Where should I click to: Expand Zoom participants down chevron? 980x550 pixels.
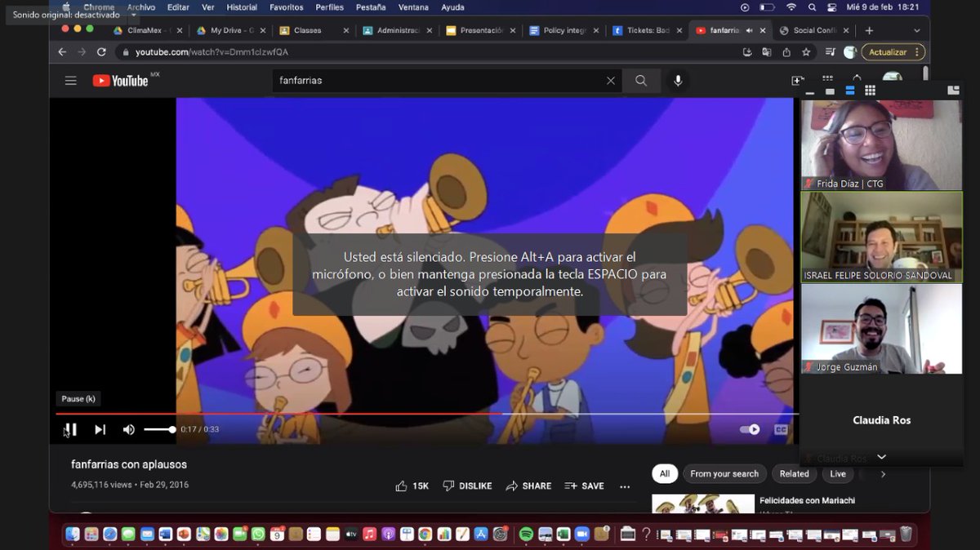tap(881, 457)
